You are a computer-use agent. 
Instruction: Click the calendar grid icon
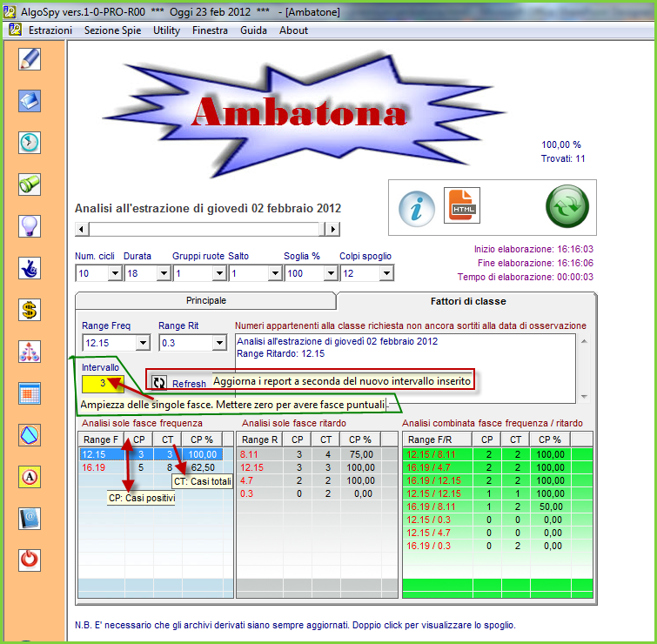point(30,392)
